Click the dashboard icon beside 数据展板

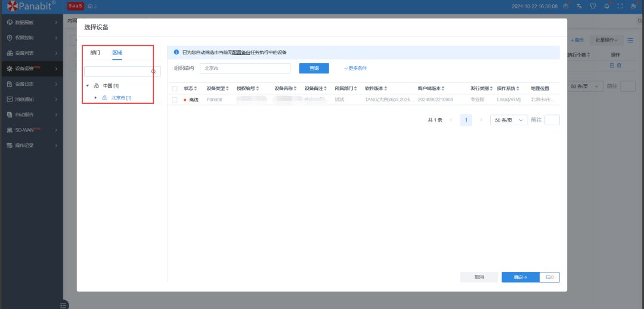coord(10,23)
